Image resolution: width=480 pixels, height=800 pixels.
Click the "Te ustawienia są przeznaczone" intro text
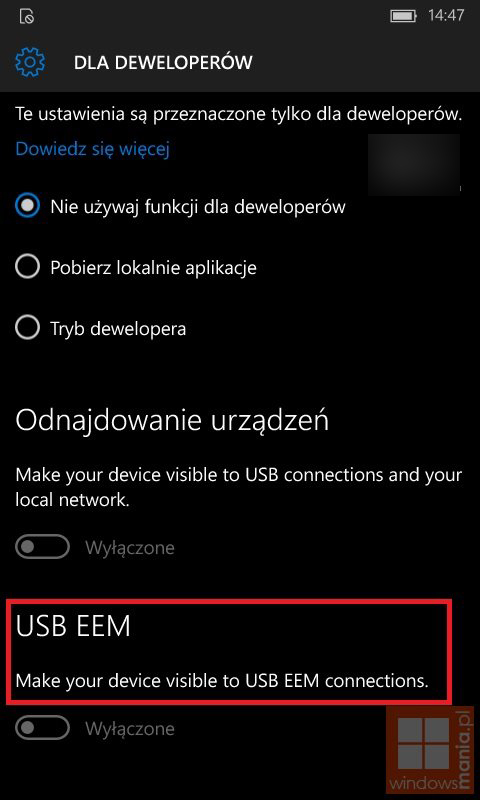(x=239, y=113)
